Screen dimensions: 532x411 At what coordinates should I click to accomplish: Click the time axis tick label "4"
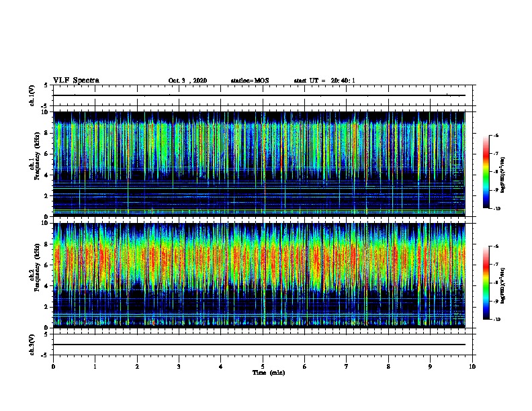(x=221, y=367)
